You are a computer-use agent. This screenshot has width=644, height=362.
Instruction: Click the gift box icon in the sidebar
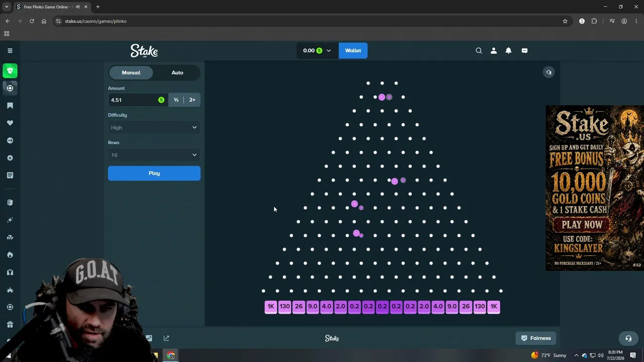(x=10, y=324)
